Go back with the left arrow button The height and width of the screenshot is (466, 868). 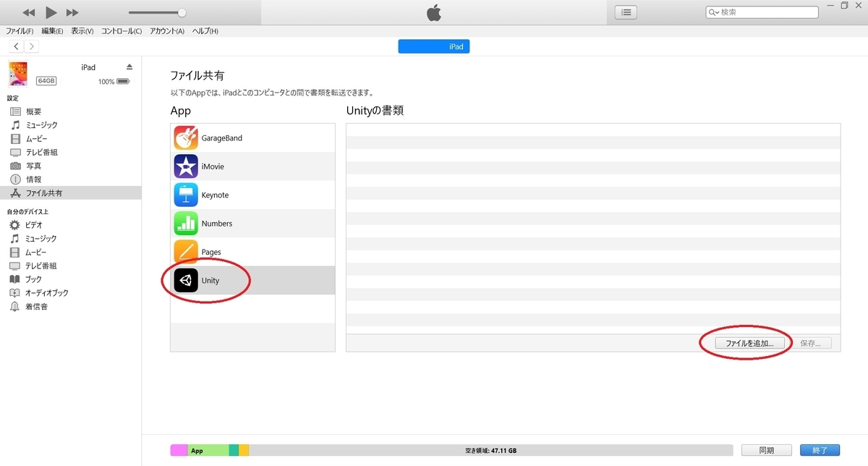pyautogui.click(x=16, y=46)
